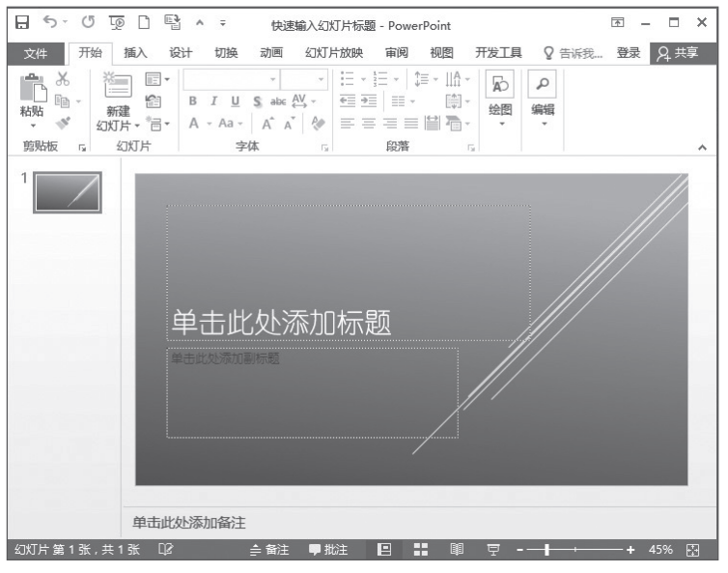Start Slide Show icon in status bar
The image size is (728, 573).
(493, 550)
